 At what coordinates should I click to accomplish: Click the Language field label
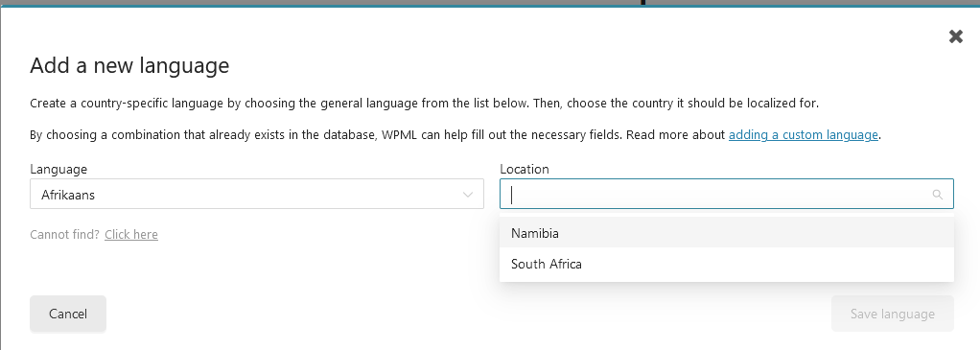point(58,169)
